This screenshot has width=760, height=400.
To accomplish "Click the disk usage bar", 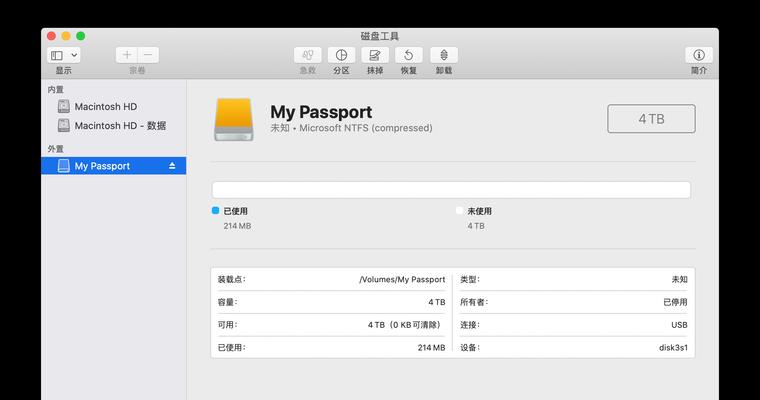I will point(451,190).
